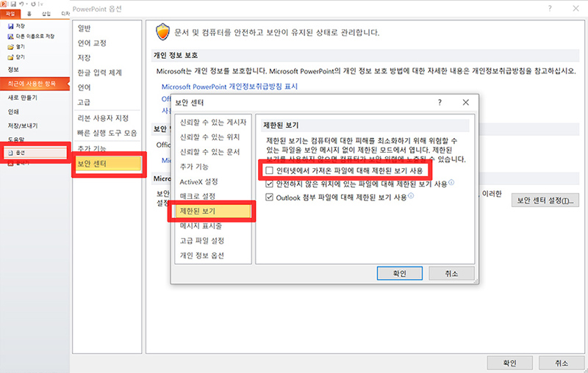Select 신뢰할 수 있는 게시자 in Trust Center

tap(213, 123)
